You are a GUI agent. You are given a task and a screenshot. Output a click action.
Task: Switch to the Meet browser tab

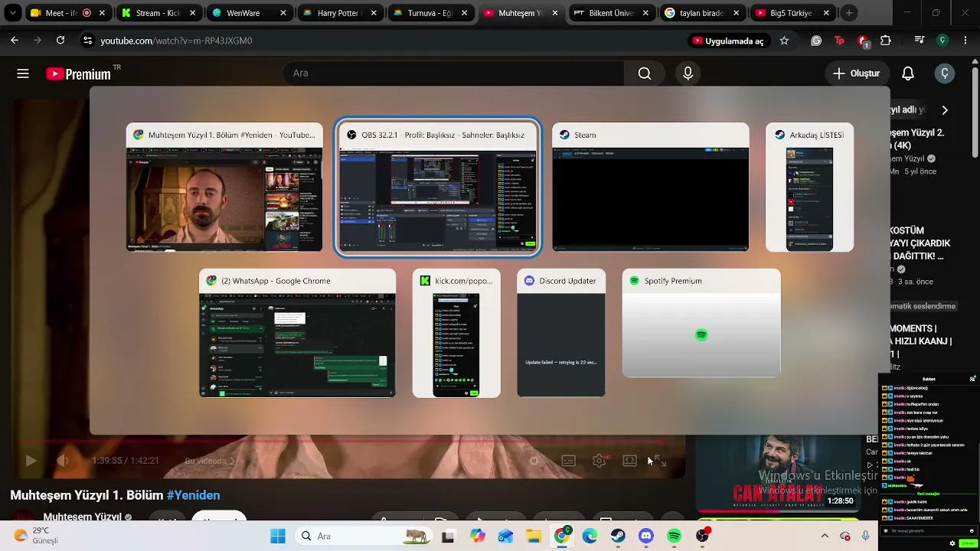click(68, 13)
